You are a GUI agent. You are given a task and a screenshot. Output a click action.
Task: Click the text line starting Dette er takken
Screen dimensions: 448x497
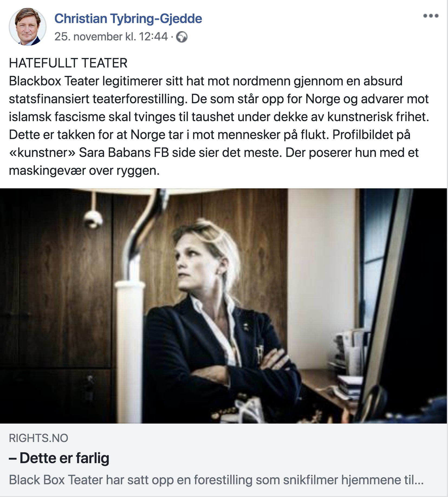[x=209, y=135]
